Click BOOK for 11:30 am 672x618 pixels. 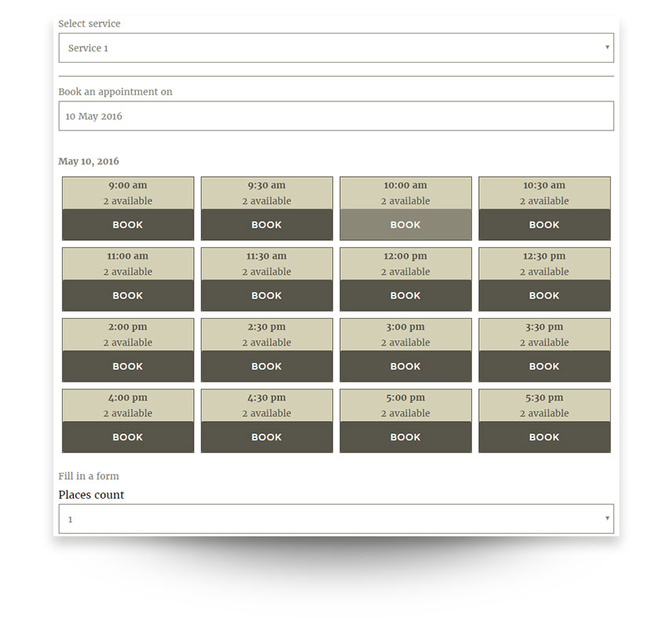point(267,295)
